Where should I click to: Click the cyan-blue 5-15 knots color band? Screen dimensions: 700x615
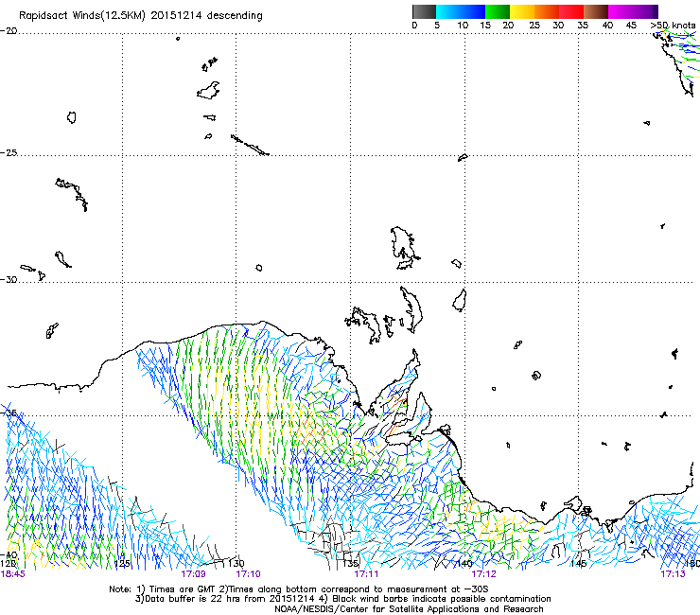pos(461,11)
